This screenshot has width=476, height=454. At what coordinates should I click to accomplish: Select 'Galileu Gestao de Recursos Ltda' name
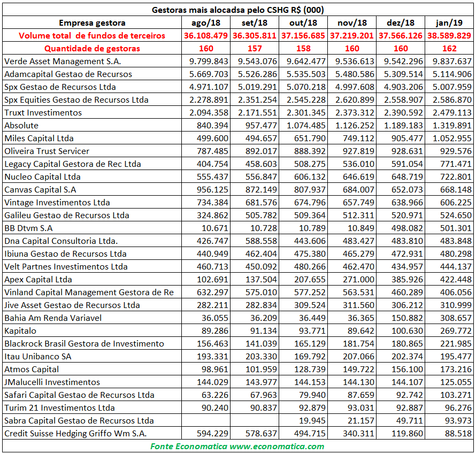(x=67, y=215)
